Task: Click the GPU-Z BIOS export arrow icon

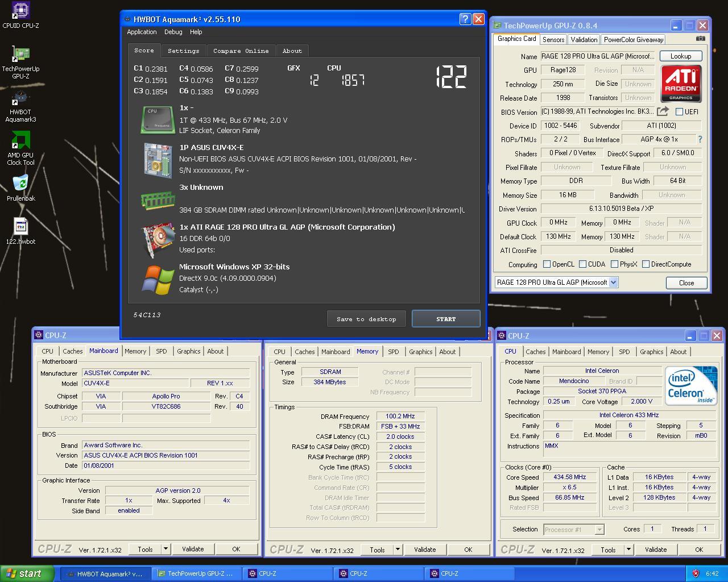Action: [x=663, y=111]
